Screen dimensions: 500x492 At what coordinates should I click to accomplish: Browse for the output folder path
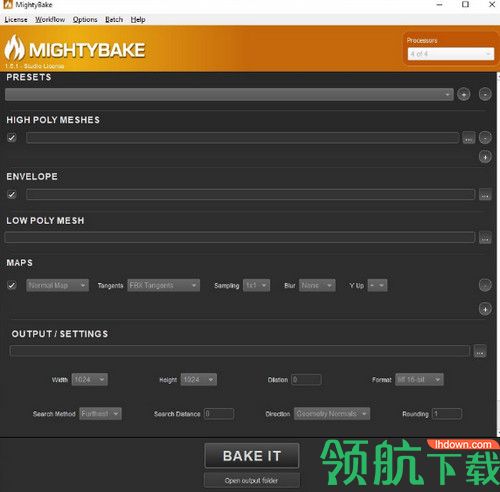480,351
